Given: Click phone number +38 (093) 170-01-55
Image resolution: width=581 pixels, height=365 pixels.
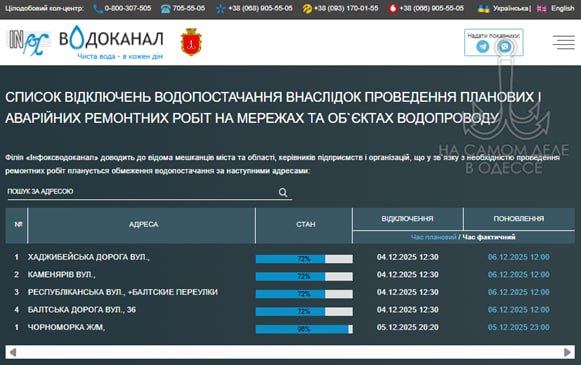Looking at the screenshot, I should [x=346, y=8].
